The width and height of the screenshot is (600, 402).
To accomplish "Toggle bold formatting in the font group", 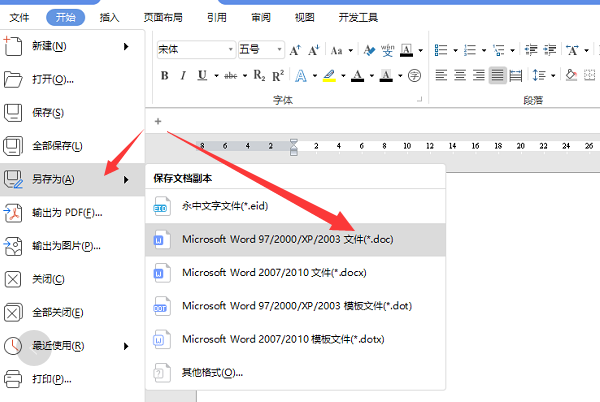I will (x=164, y=75).
